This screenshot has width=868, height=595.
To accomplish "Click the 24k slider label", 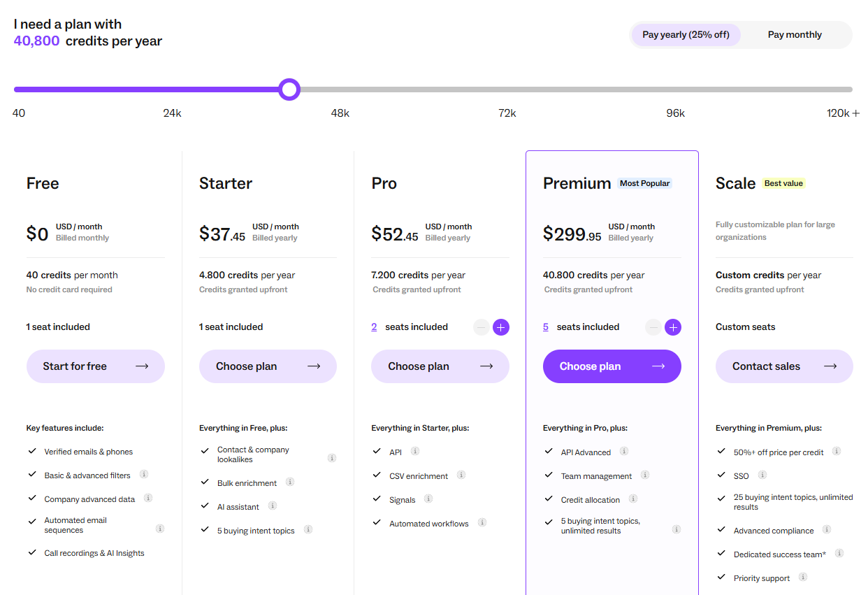I will (172, 113).
